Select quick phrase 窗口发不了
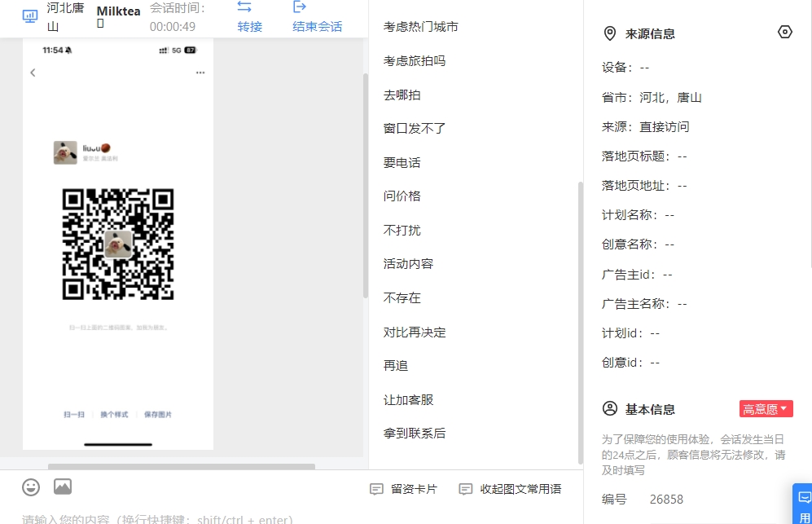Viewport: 812px width, 524px height. (x=415, y=129)
